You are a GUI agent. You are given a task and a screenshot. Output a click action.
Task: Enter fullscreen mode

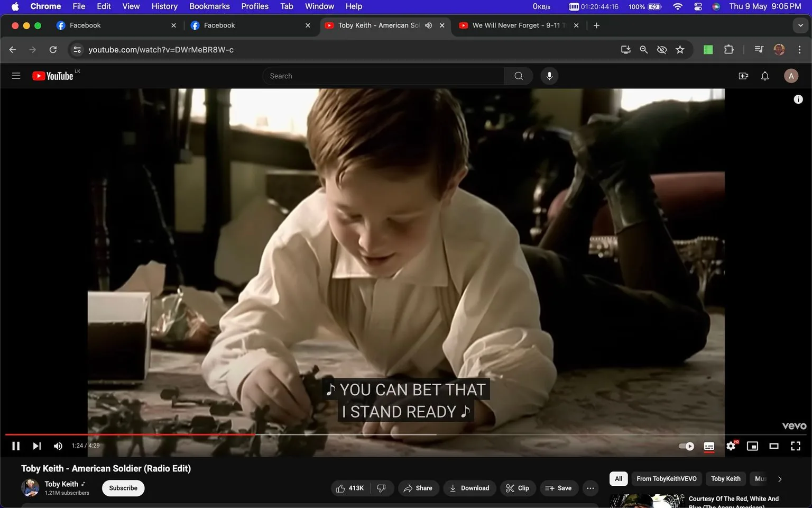pos(795,446)
